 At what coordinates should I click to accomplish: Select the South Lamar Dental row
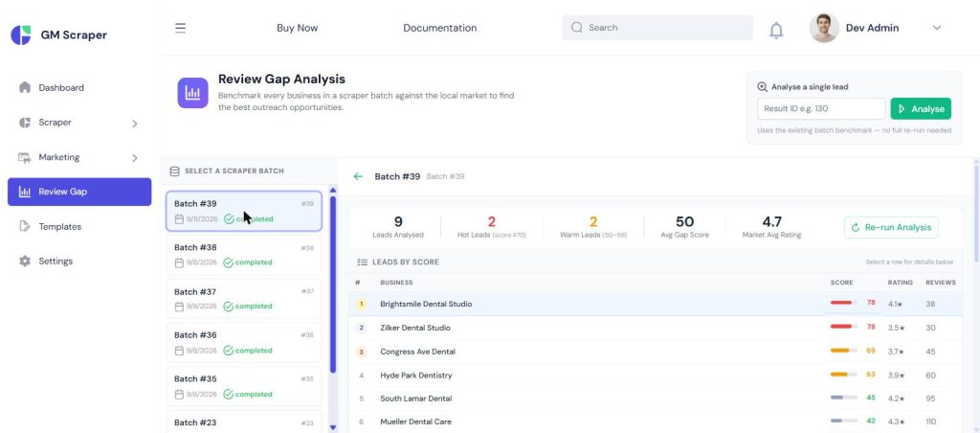click(x=655, y=399)
